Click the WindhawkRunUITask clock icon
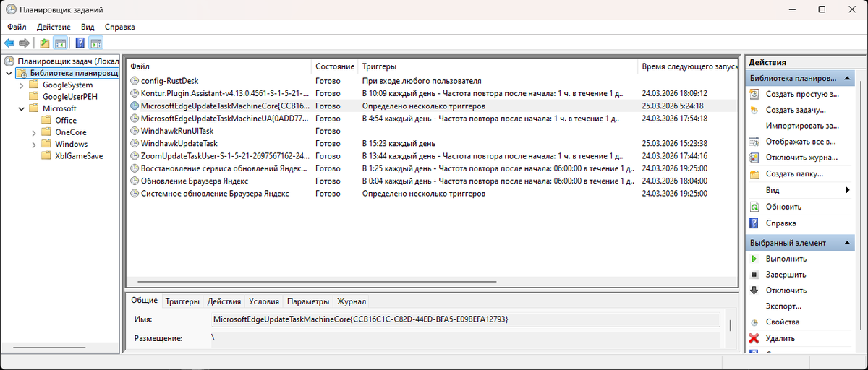The width and height of the screenshot is (868, 370). (135, 131)
